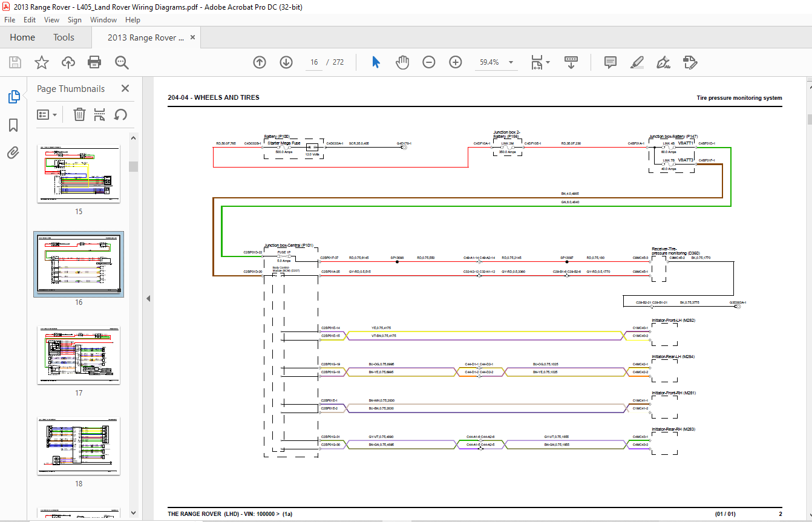Click the thumbnails panel scrollbar handle
Viewport: 812px width, 522px height.
[133, 166]
